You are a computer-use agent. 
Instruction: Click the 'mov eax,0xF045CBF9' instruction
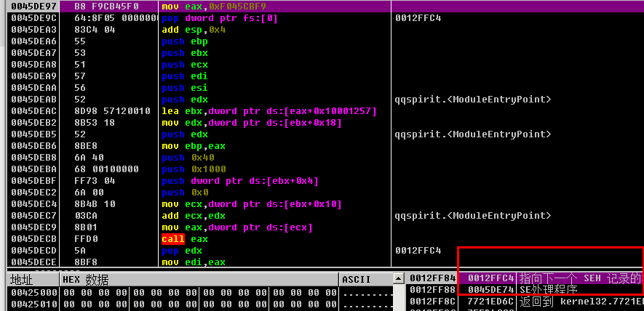click(214, 7)
